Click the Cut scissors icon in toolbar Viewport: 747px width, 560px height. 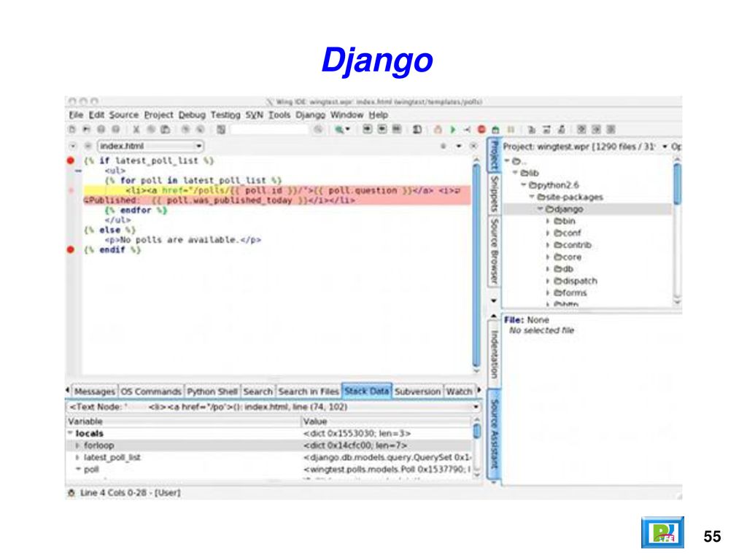136,130
